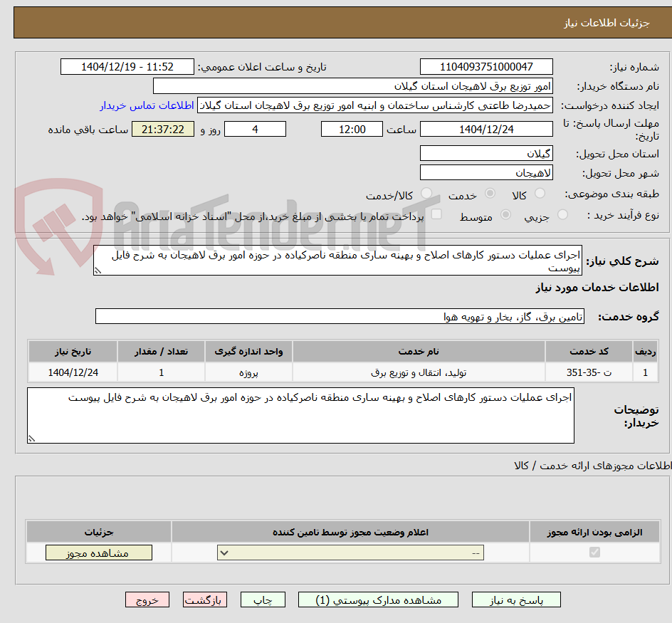Click the اطلاعات خدمات مورد نیاز heading
This screenshot has width=672, height=623.
point(597,287)
